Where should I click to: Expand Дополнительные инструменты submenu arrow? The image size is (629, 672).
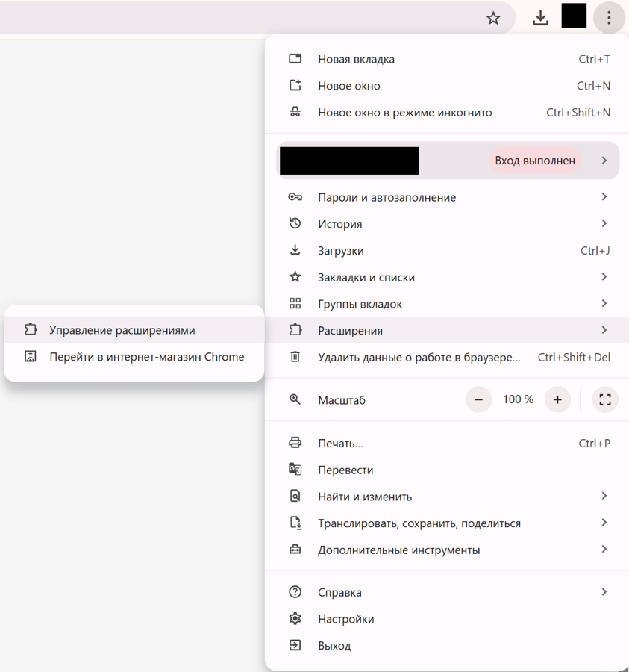604,549
